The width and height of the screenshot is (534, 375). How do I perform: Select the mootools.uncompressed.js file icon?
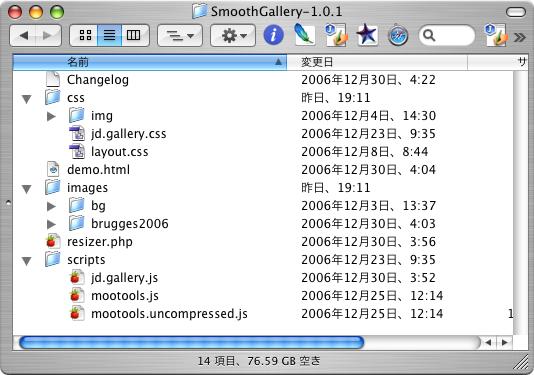click(x=77, y=314)
